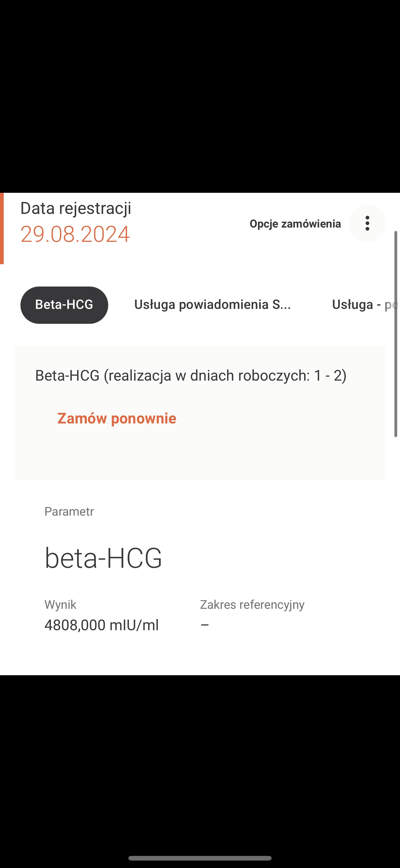Tap the registration date 29.08.2024
Screen dimensions: 400x868
tap(75, 234)
